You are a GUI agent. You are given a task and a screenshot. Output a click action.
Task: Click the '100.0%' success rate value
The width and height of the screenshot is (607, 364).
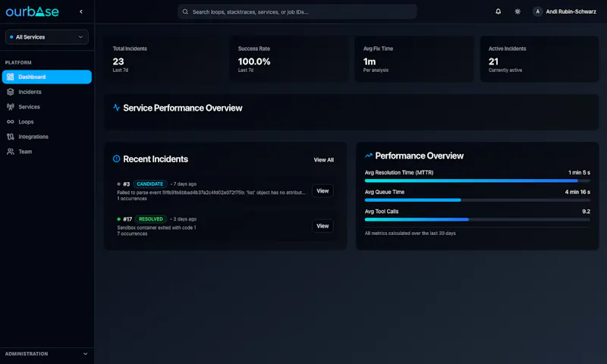click(x=254, y=61)
